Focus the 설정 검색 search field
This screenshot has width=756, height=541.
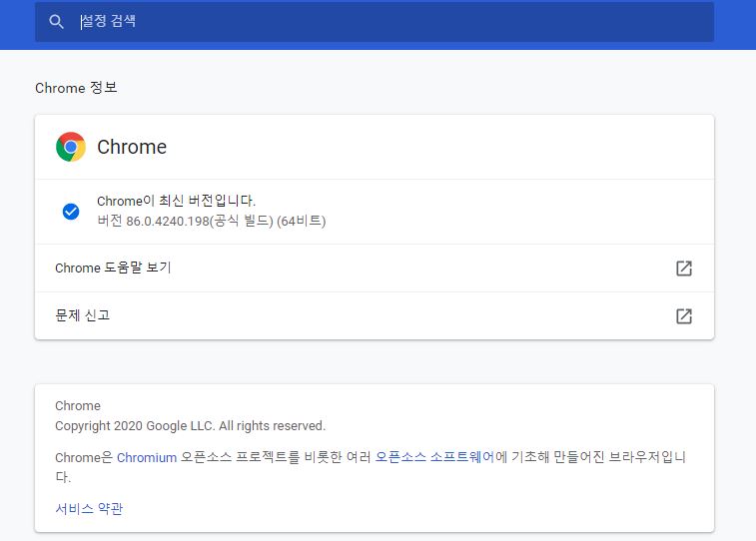coord(375,22)
